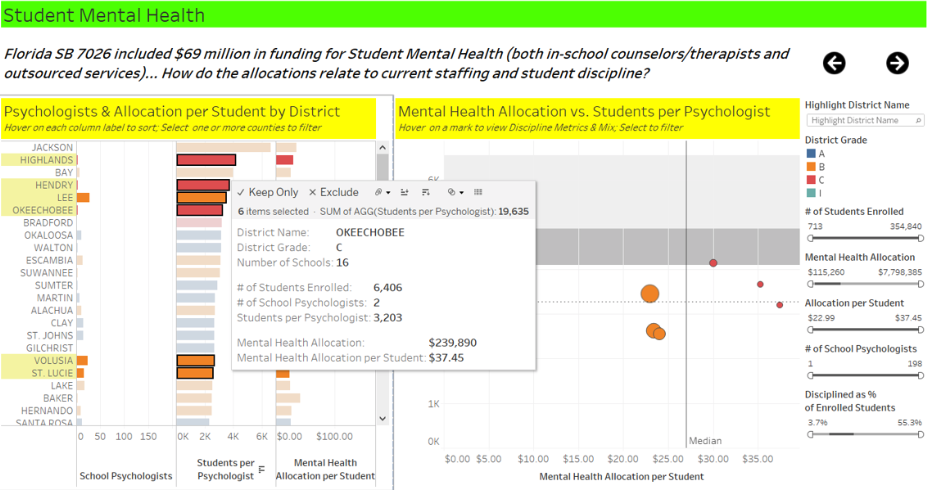Click the district list scroll down arrow
Screen dimensions: 932x499
[x=382, y=418]
